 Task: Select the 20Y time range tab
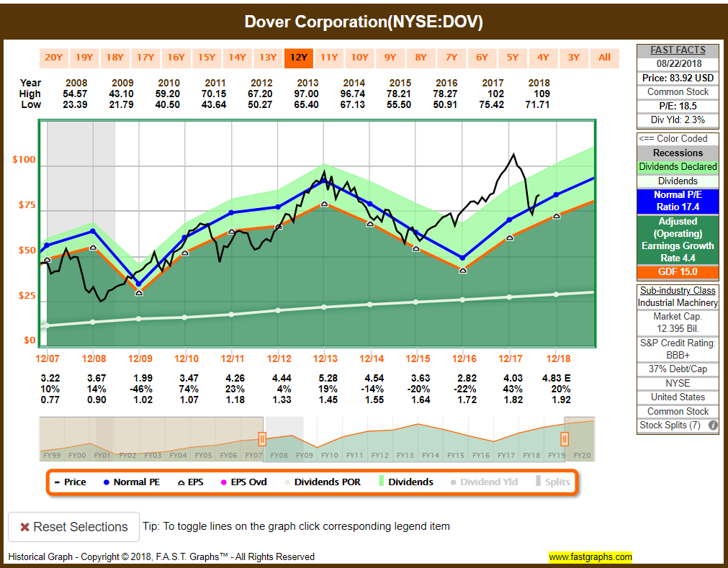53,58
